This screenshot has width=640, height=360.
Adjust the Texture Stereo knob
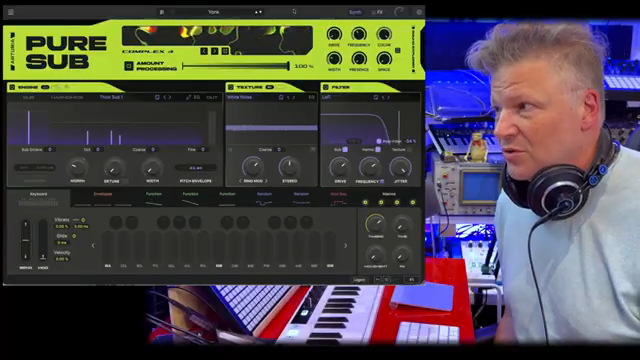point(289,167)
